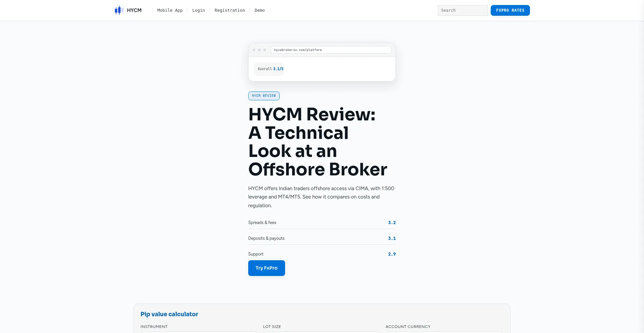This screenshot has width=644, height=333.
Task: Open the Mobile App menu item
Action: (170, 10)
